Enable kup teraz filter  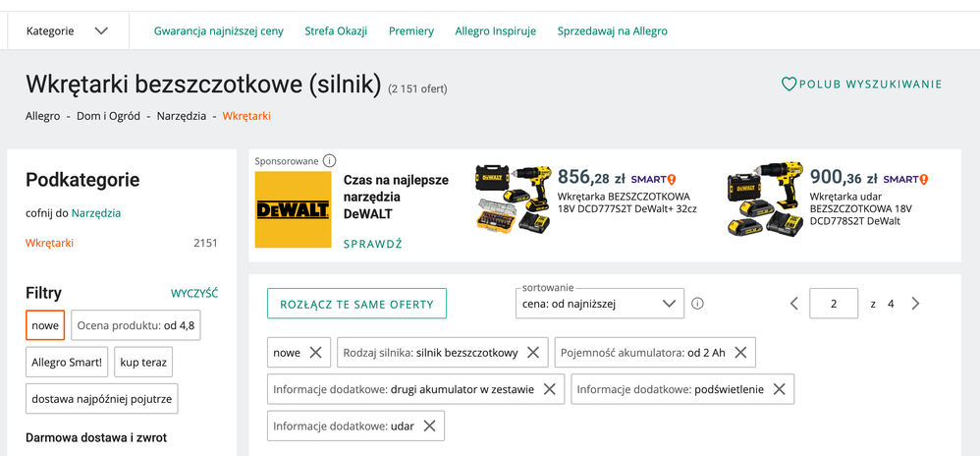[143, 363]
